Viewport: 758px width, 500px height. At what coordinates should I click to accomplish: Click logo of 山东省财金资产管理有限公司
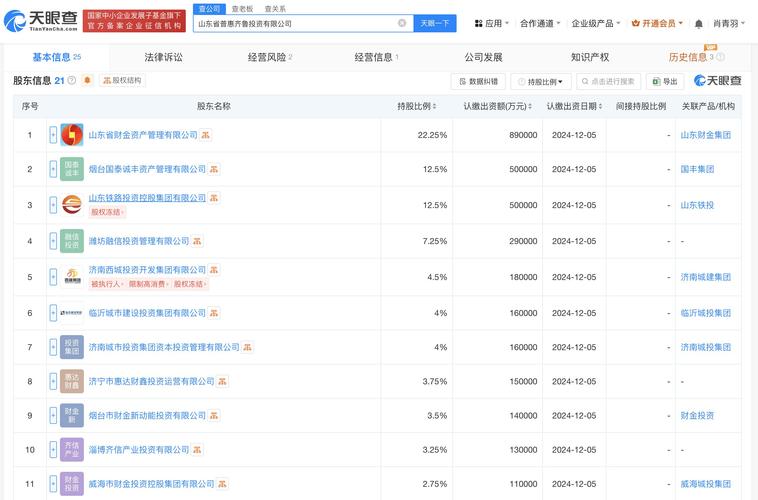tap(72, 135)
